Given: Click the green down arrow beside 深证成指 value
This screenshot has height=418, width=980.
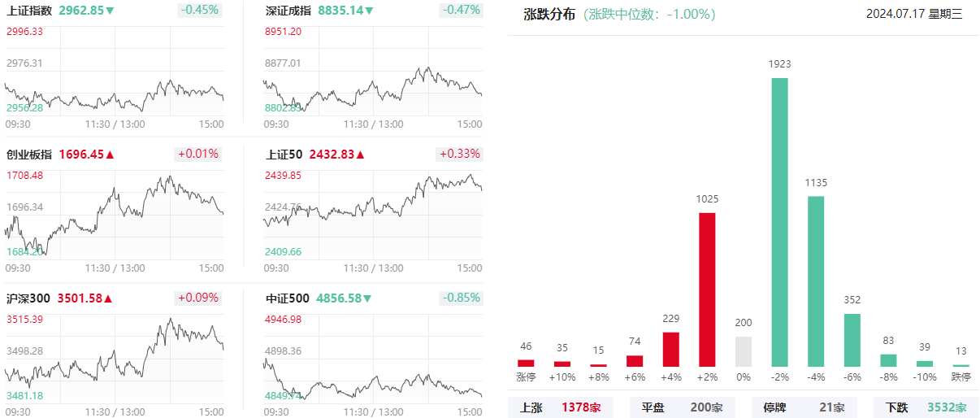Looking at the screenshot, I should click(370, 11).
